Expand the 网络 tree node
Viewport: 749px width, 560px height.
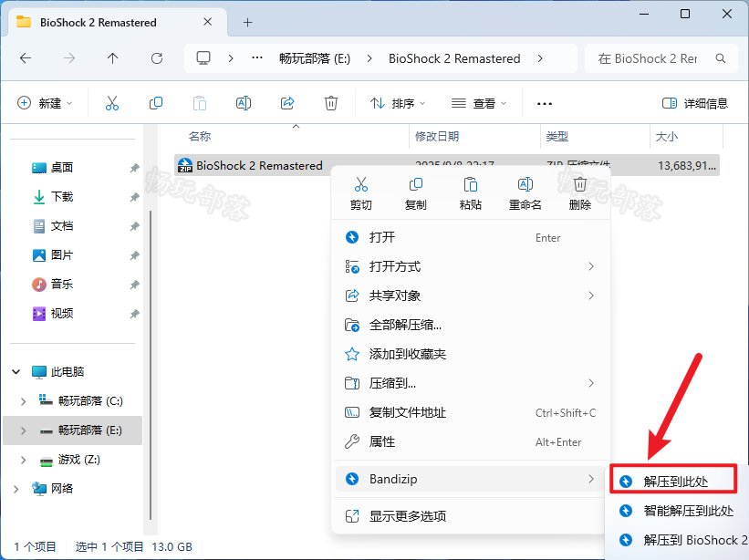tap(16, 489)
